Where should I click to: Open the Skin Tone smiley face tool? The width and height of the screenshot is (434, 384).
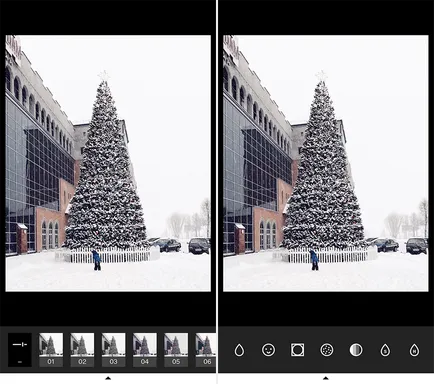pyautogui.click(x=268, y=350)
